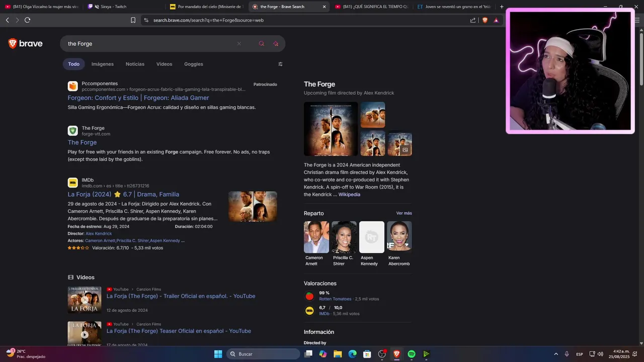This screenshot has width=644, height=362.
Task: Open Brave Rewards triangle icon
Action: [x=496, y=20]
